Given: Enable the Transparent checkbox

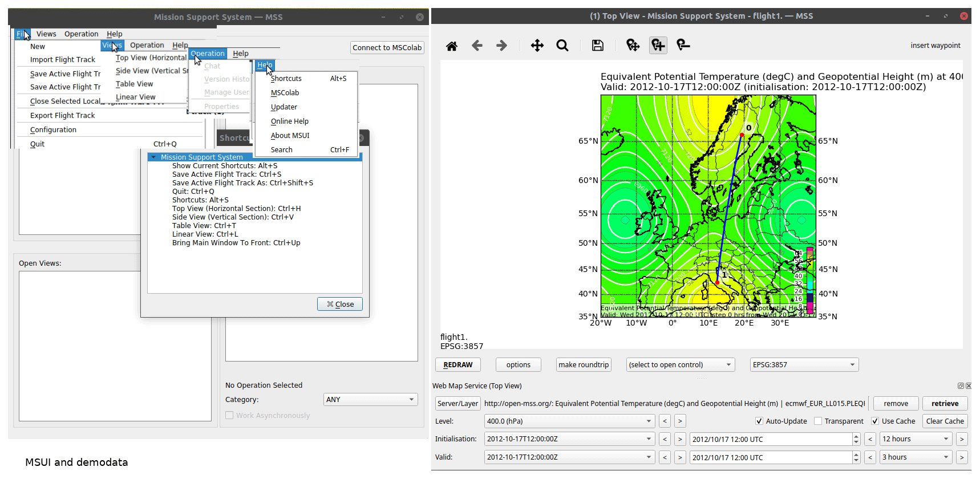Looking at the screenshot, I should (818, 421).
